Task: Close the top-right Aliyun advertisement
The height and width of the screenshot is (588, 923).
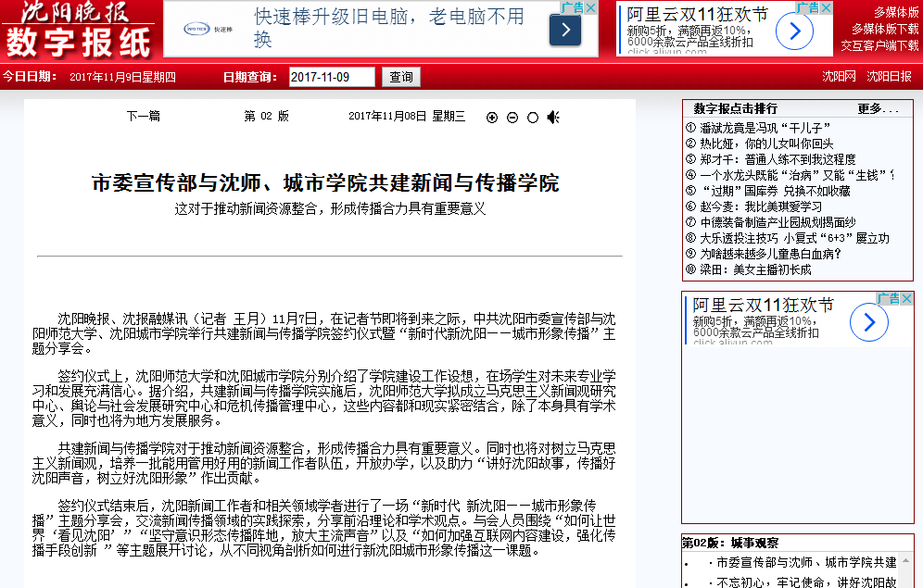Action: tap(826, 7)
